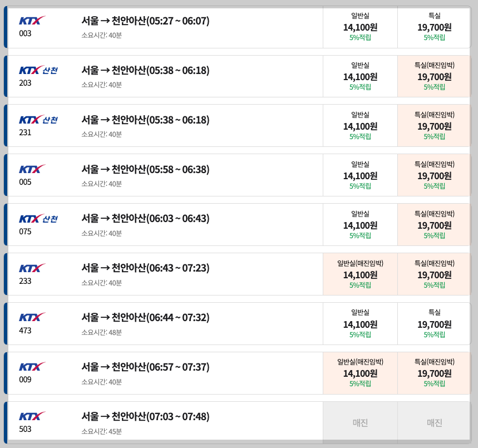Viewport: 478px width, 448px height.
Task: Click the 5%적립 link under train 009 특실
Action: click(433, 384)
